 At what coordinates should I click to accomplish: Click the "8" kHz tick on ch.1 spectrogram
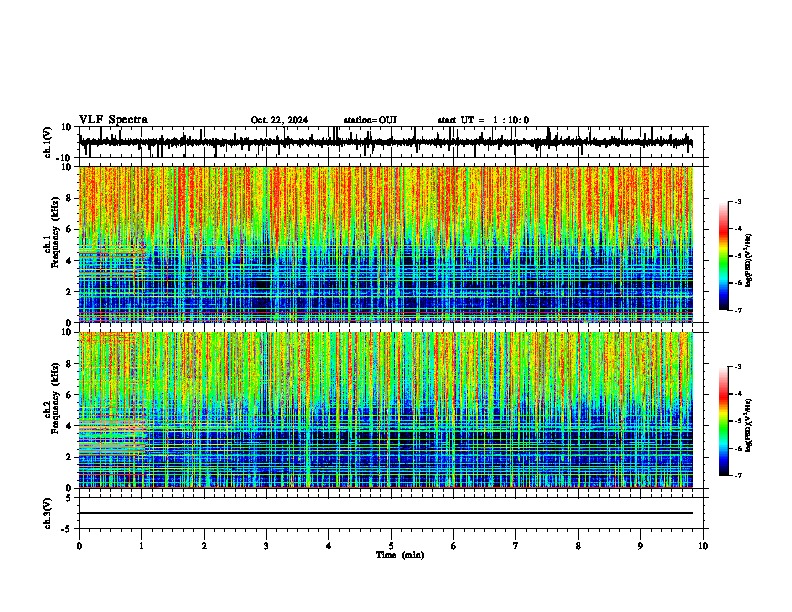(70, 198)
